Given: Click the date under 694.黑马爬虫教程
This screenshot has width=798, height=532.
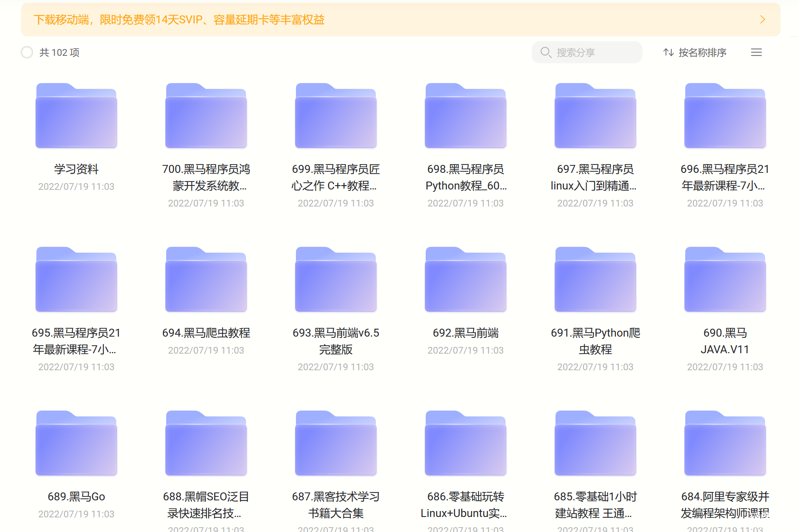Looking at the screenshot, I should pyautogui.click(x=206, y=350).
